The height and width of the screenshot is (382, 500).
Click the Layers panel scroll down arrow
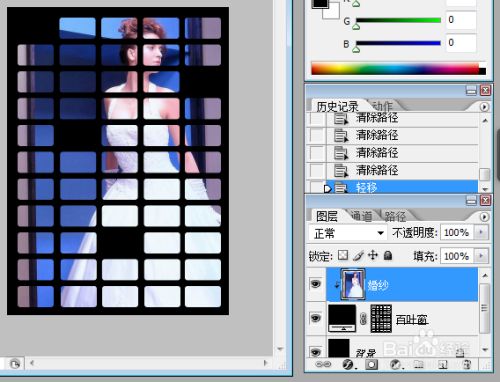(485, 350)
